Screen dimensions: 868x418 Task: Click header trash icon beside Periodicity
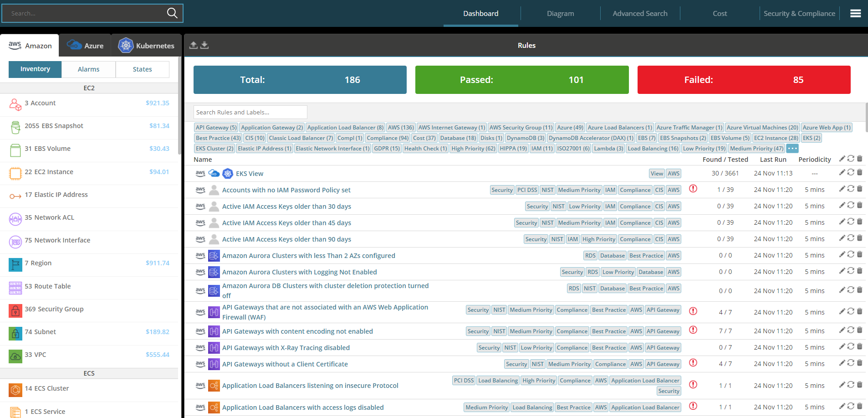[x=860, y=158]
